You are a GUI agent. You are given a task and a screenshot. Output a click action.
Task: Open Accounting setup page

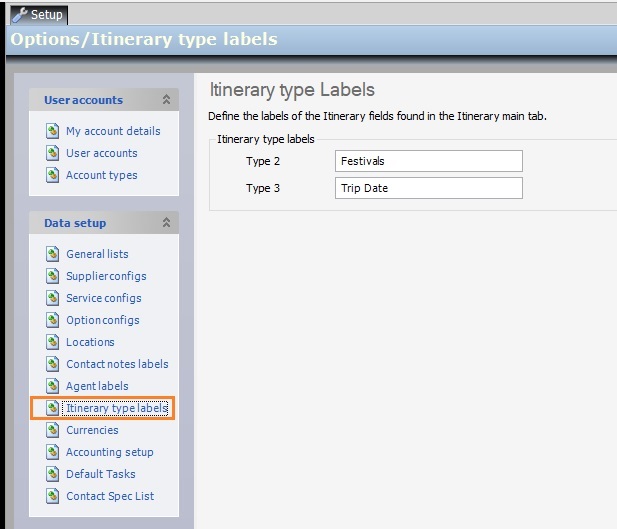coord(110,452)
